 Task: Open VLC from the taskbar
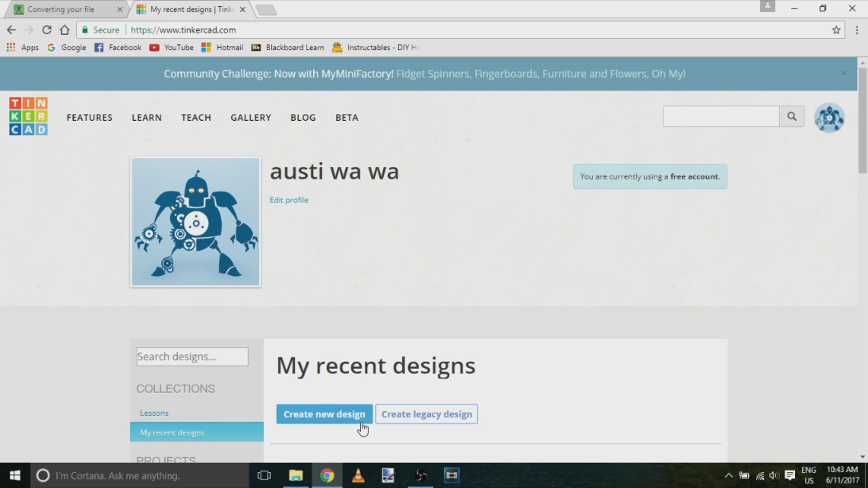point(358,475)
